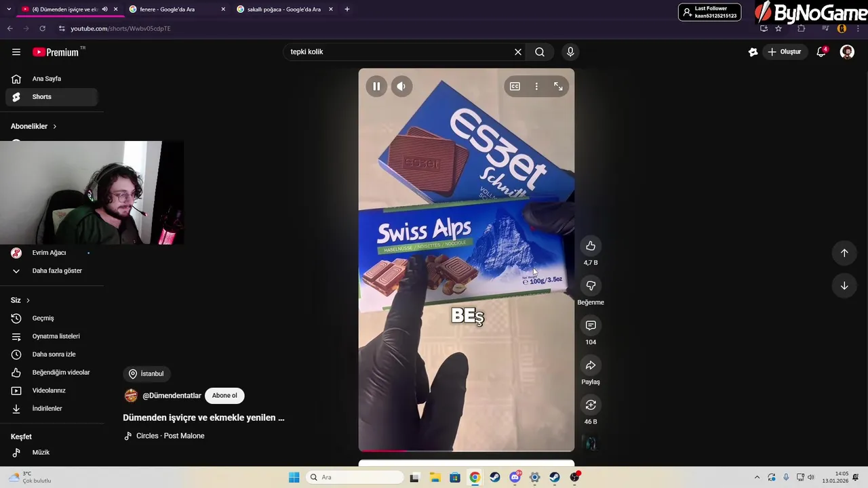Subscribe with Abone ol button
Screen dimensions: 868x488
tap(224, 396)
